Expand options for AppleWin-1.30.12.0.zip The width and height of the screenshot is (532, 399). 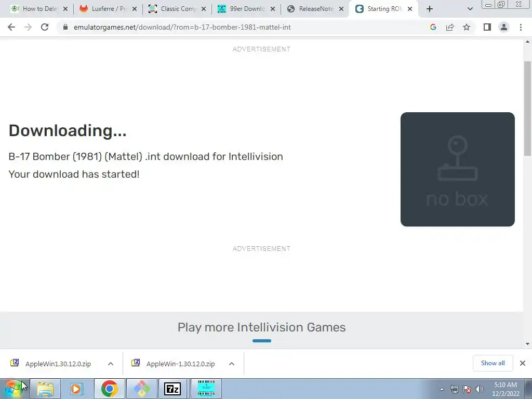pos(232,364)
